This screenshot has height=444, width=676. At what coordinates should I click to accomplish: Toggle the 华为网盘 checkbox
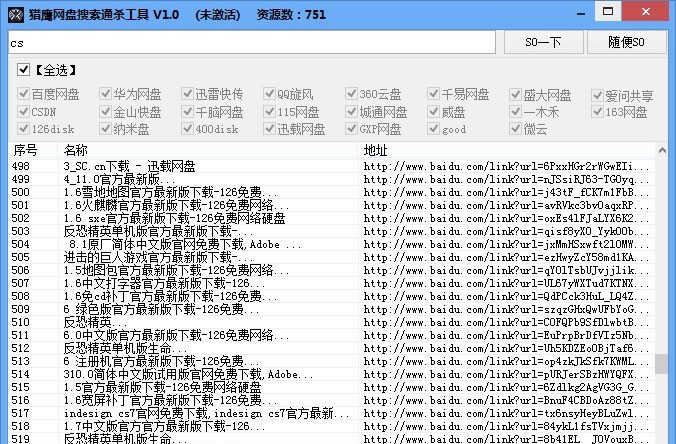[105, 94]
